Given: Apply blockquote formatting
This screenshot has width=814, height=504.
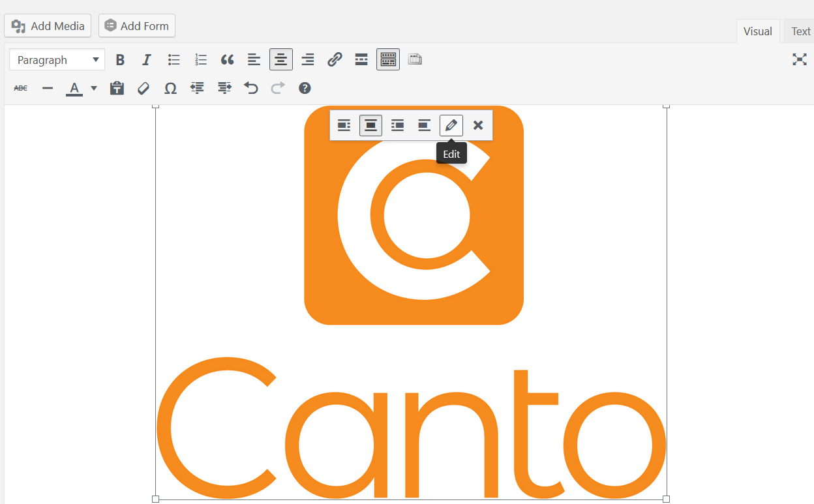Looking at the screenshot, I should [x=227, y=60].
